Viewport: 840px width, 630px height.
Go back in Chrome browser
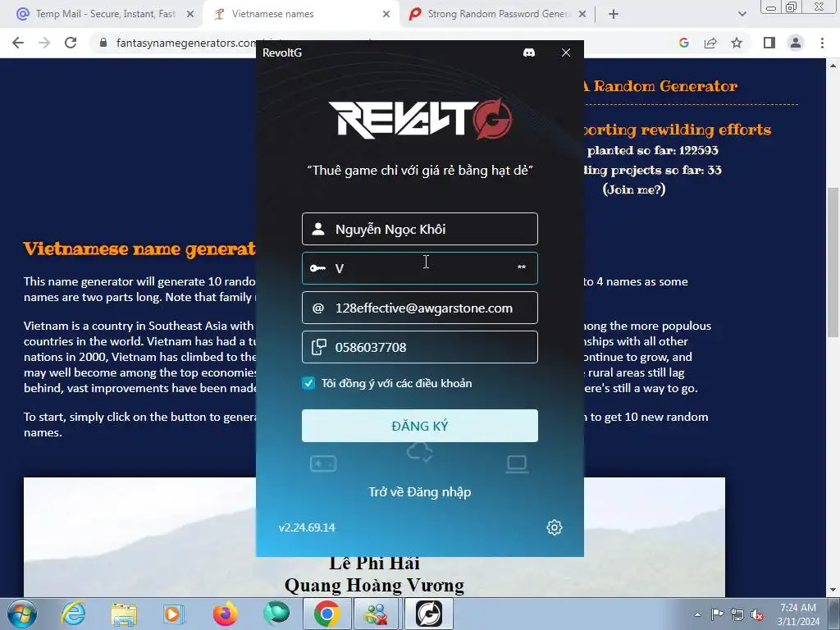tap(18, 43)
